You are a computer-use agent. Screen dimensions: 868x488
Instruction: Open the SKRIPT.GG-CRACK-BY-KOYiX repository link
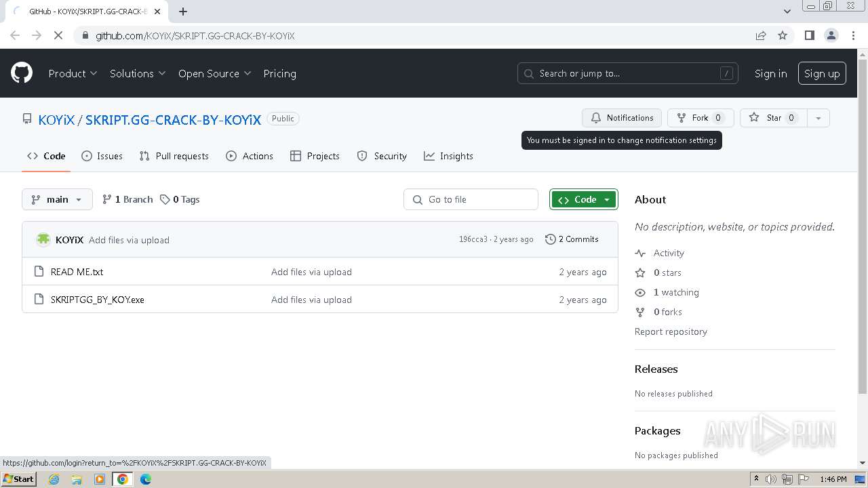(x=173, y=119)
